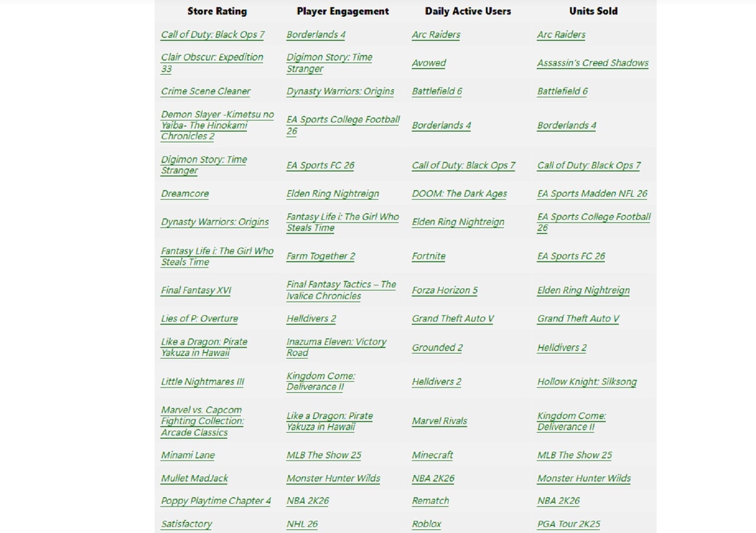Open Marvel vs. Capcom Fighting Collection link
This screenshot has height=533, width=756.
click(202, 421)
